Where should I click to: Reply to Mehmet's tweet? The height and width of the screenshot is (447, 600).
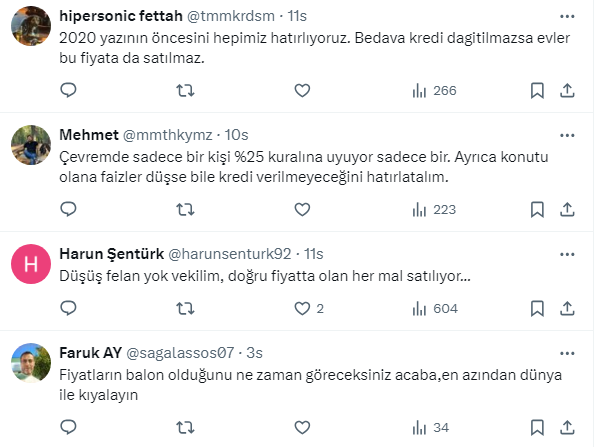69,209
